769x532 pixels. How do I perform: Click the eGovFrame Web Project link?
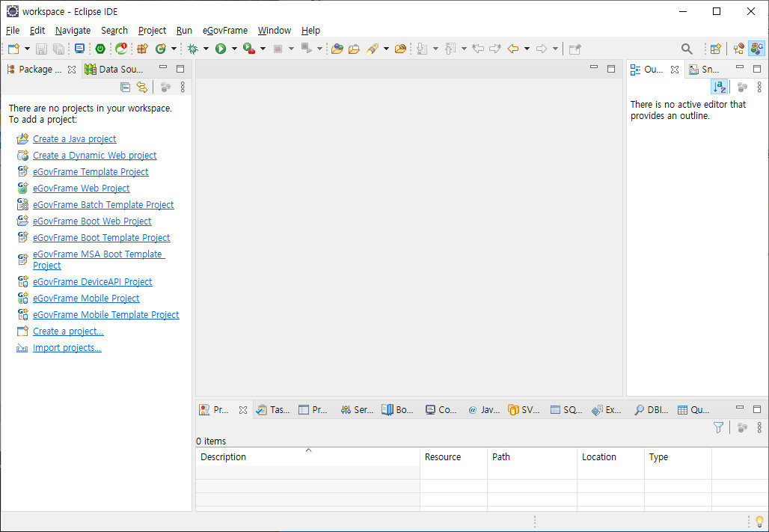(x=82, y=188)
